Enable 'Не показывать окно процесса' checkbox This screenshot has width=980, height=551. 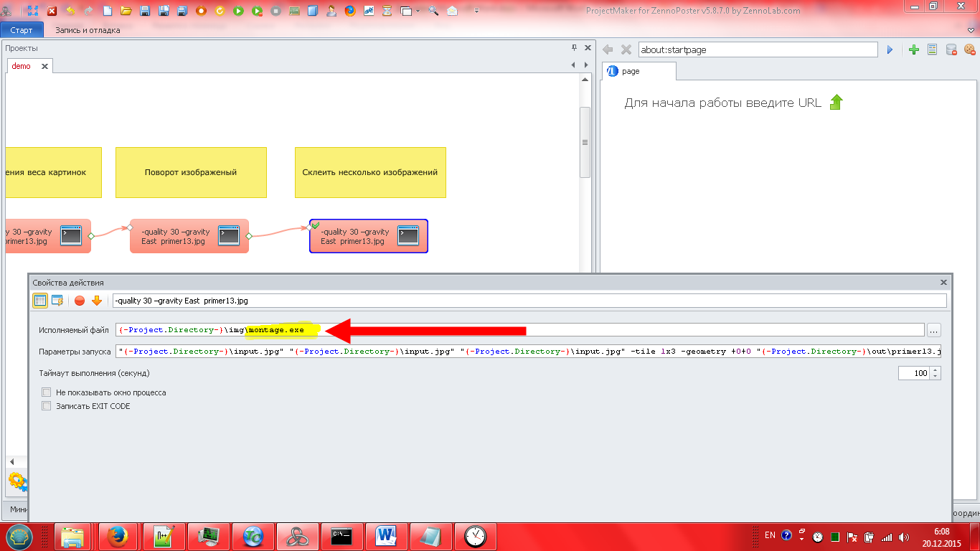pos(47,392)
